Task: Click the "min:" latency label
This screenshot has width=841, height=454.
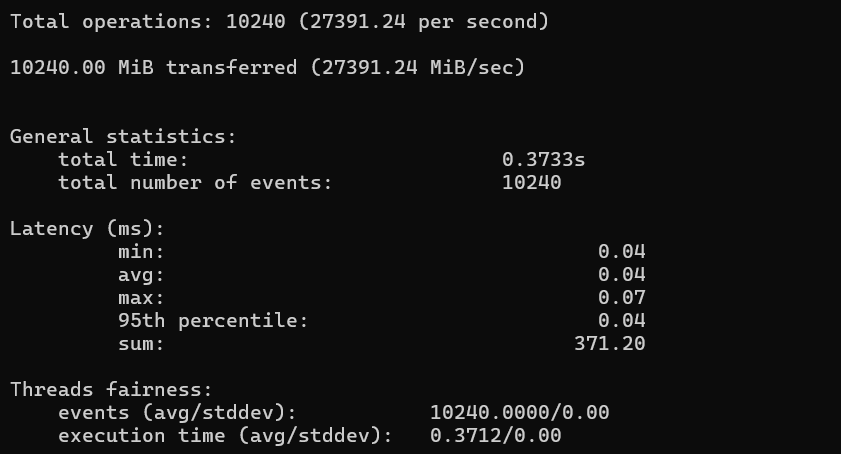Action: pyautogui.click(x=141, y=252)
